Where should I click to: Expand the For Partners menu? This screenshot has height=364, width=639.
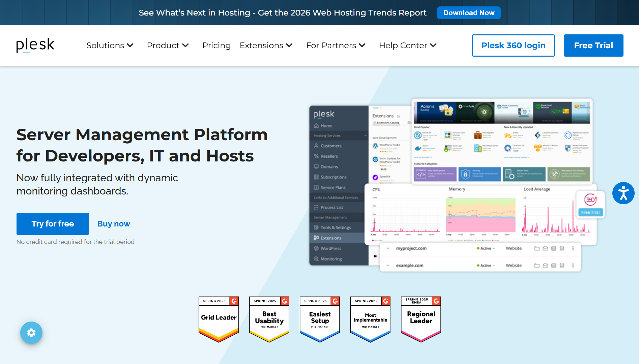coord(336,45)
